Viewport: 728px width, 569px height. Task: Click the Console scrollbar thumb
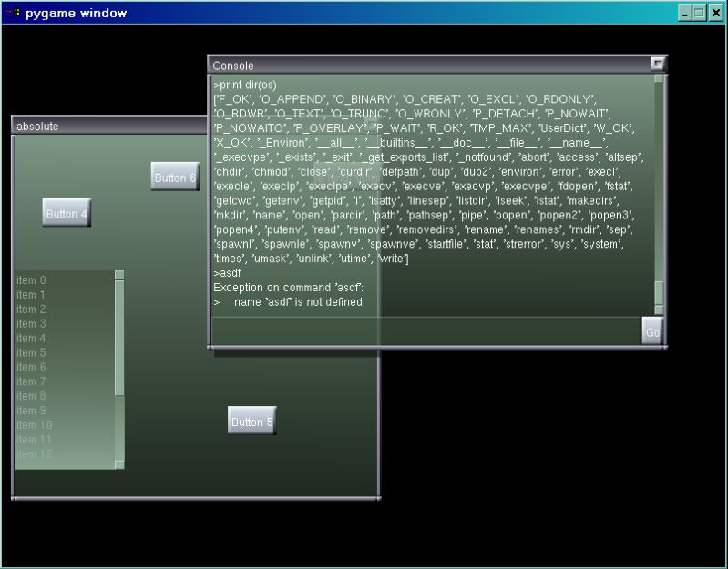click(x=659, y=293)
